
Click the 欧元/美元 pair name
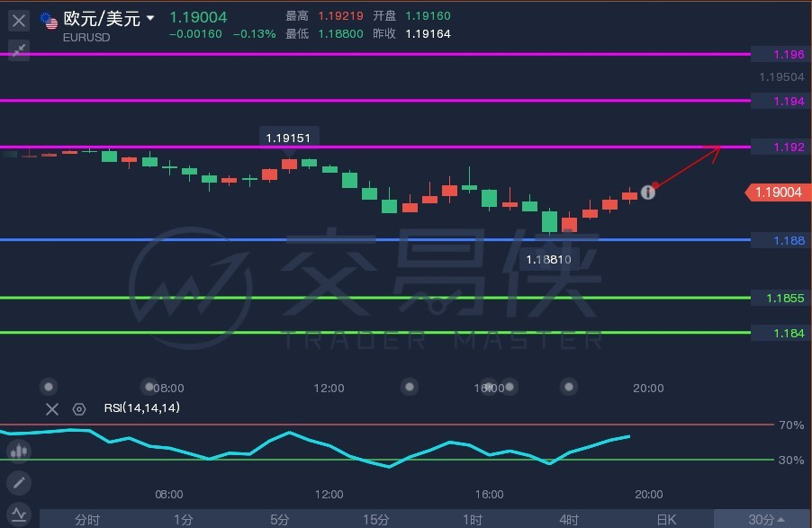(x=102, y=19)
